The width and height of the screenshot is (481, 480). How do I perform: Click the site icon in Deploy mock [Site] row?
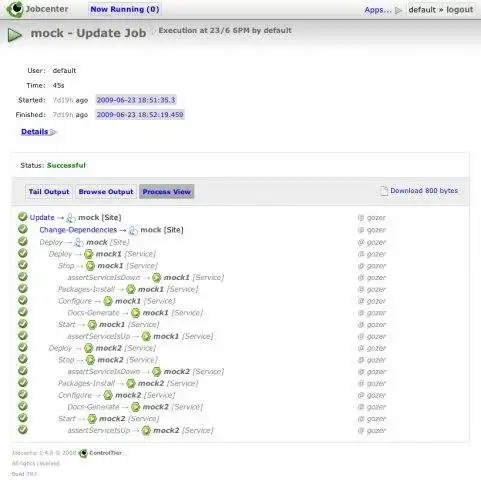pos(79,242)
